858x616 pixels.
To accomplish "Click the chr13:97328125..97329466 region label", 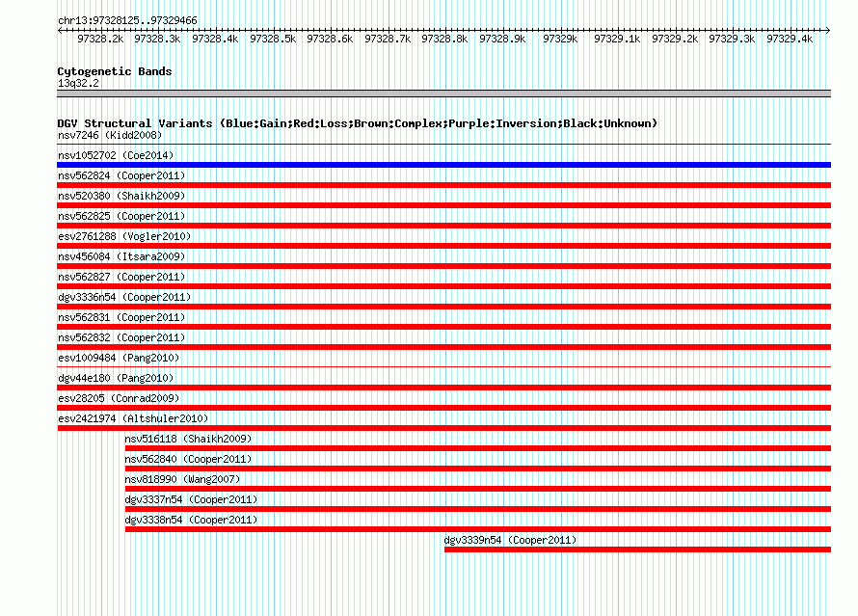I will point(127,20).
